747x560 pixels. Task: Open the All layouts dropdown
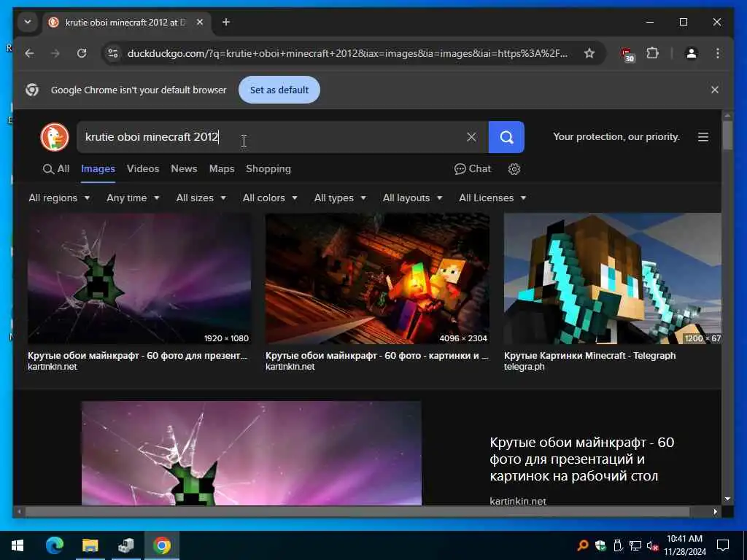click(413, 198)
